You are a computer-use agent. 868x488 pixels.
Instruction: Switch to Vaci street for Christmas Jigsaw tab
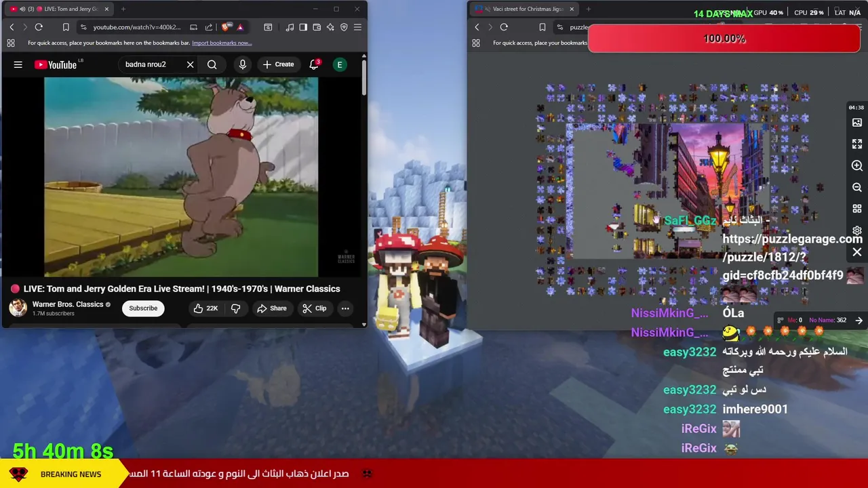tap(525, 9)
